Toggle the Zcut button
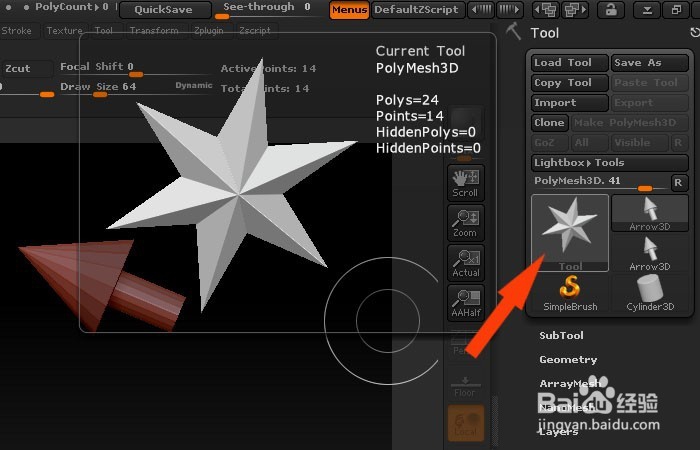The image size is (700, 450). 26,69
